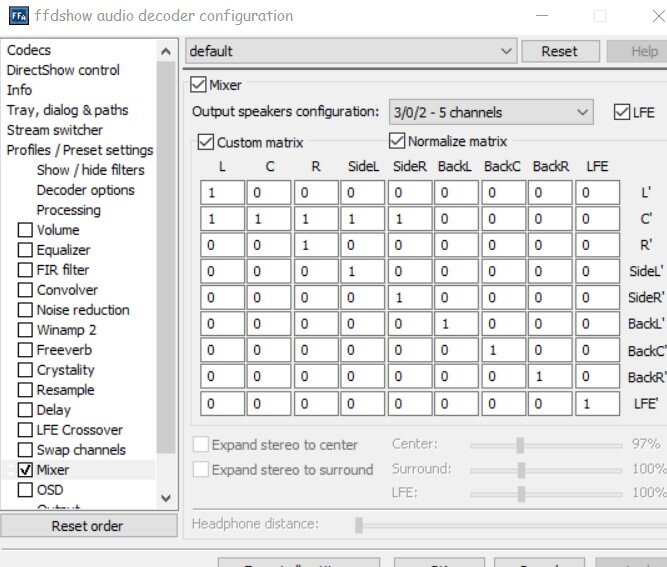Check the Delay filter checkbox

pos(25,410)
